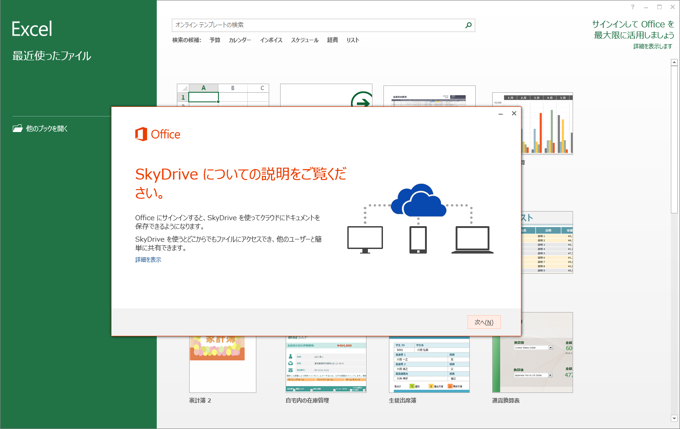Viewport: 680px width, 429px height.
Task: Click the Office logo in the dialog
Action: tap(157, 134)
